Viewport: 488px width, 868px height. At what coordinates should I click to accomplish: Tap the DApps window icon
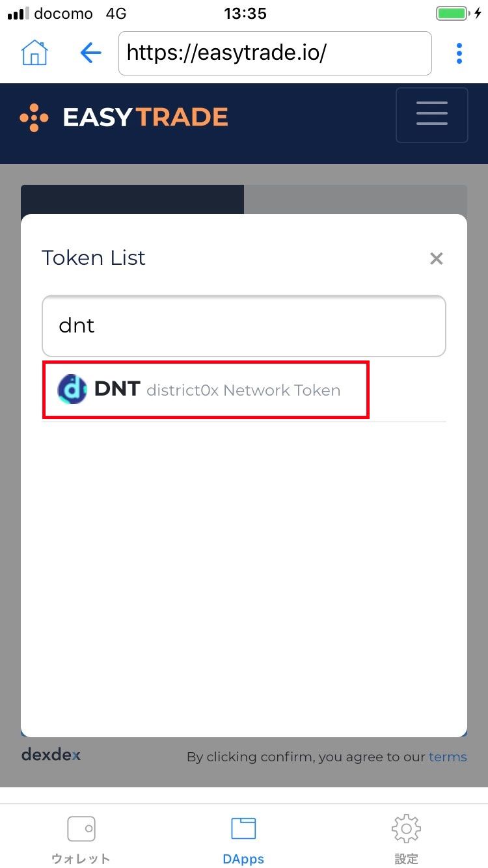click(x=243, y=829)
